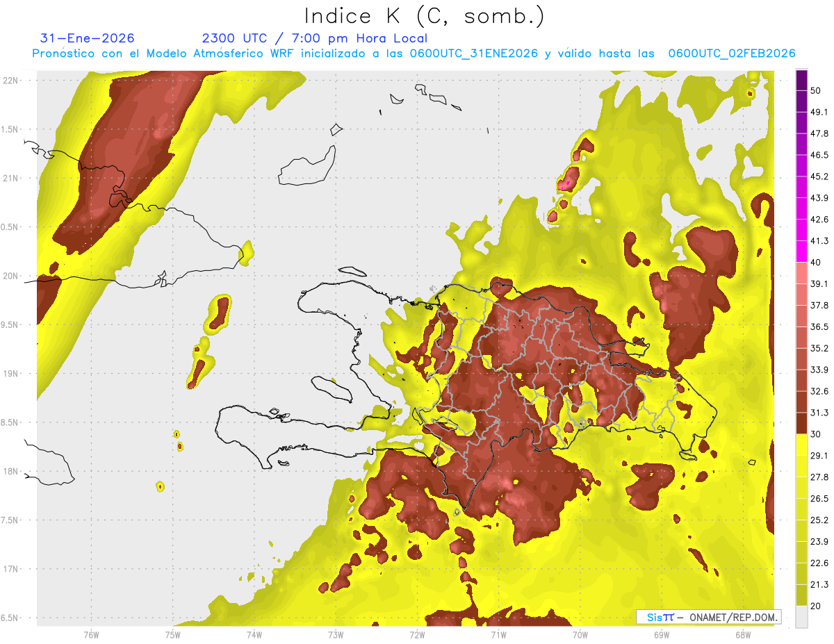The image size is (834, 644).
Task: Select the date label '31-Ene-2026'
Action: 88,38
